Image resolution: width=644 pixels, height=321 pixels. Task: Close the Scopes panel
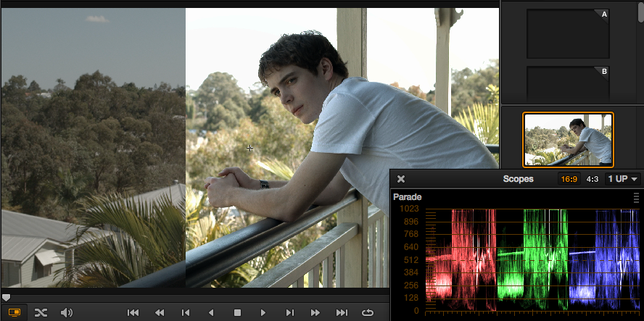(x=401, y=179)
